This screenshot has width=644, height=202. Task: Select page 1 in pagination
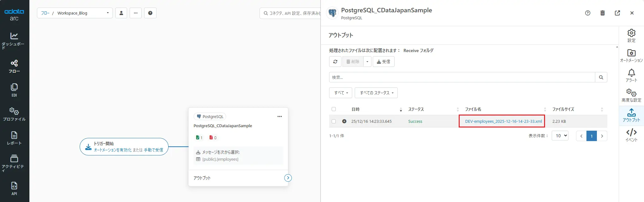(x=592, y=136)
